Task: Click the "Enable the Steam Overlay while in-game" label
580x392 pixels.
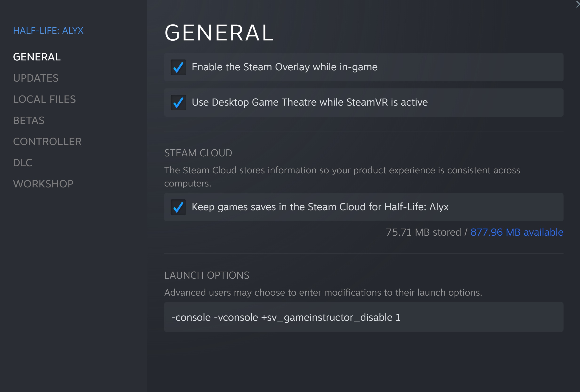Action: (x=284, y=67)
